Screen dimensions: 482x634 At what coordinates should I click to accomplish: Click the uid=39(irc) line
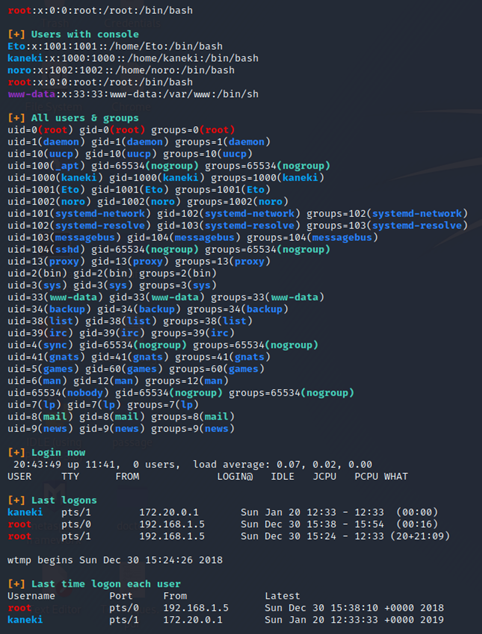click(121, 333)
